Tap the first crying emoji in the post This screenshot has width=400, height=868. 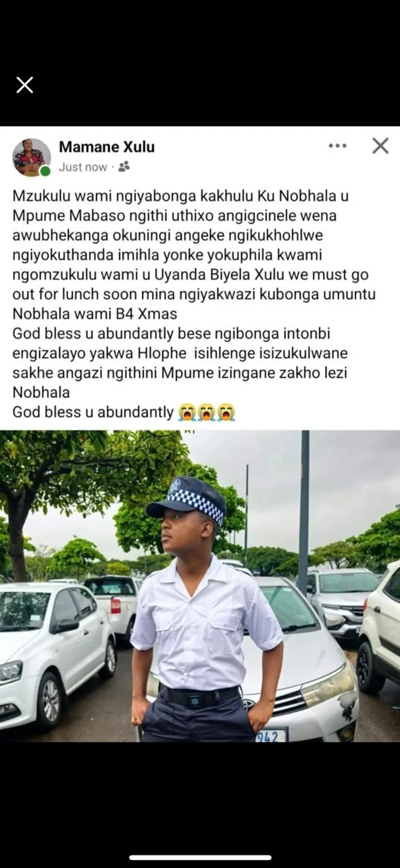(x=187, y=412)
